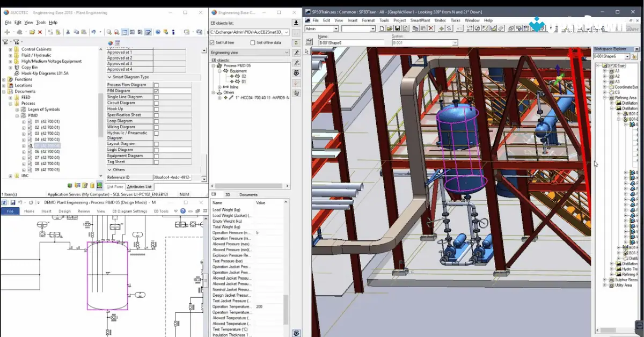Click the browse button next to the Exchange path

296,33
